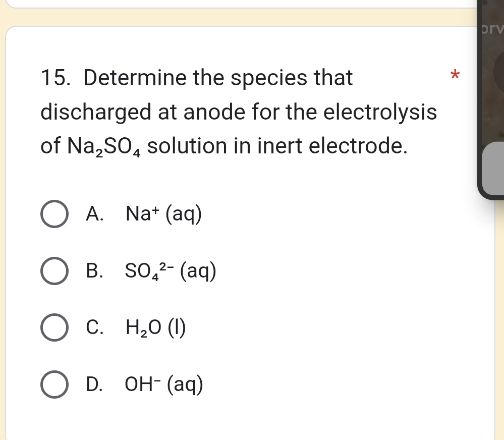The height and width of the screenshot is (440, 504).
Task: Pick the OH⁻ (aq) answer text
Action: tap(164, 385)
